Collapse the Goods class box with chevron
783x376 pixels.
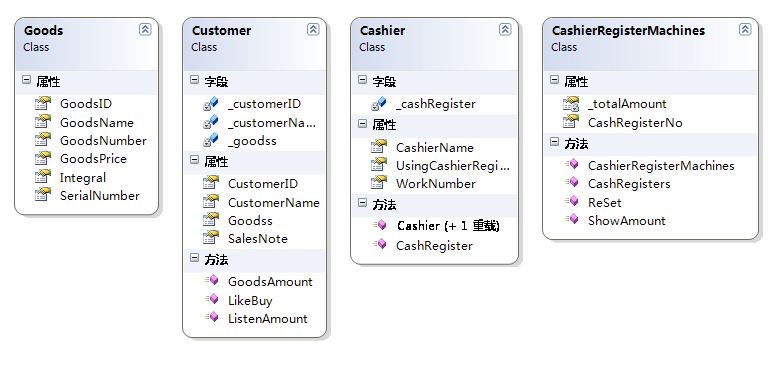145,29
